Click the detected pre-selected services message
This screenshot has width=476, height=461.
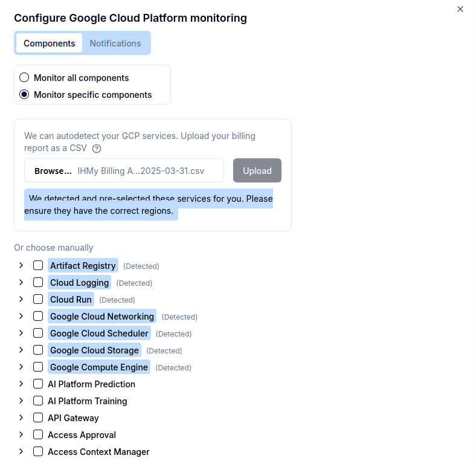tap(149, 205)
